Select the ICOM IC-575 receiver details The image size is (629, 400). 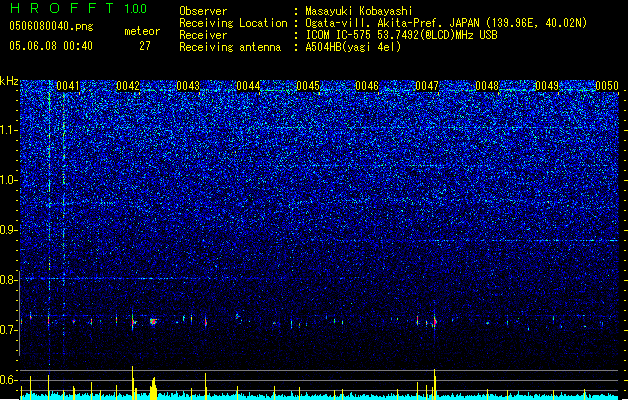pos(401,35)
